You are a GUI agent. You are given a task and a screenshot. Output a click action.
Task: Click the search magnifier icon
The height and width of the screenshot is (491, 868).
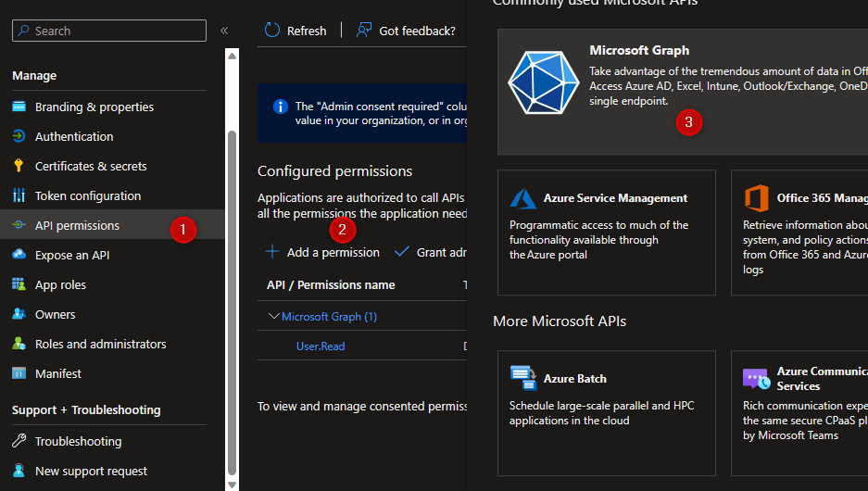pos(23,31)
